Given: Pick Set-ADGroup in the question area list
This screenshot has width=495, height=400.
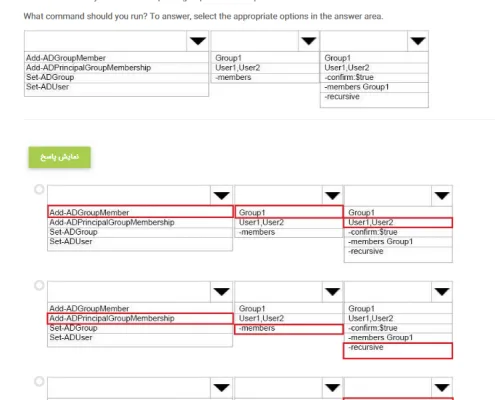Looking at the screenshot, I should coord(50,77).
